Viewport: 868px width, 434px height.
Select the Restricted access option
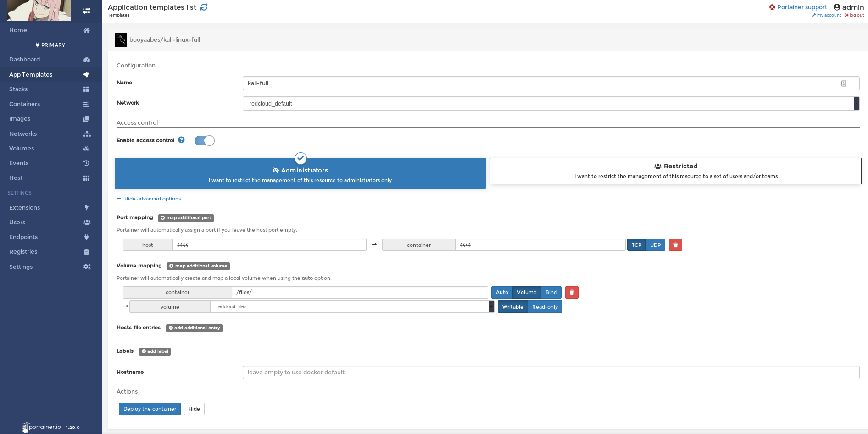pyautogui.click(x=676, y=171)
